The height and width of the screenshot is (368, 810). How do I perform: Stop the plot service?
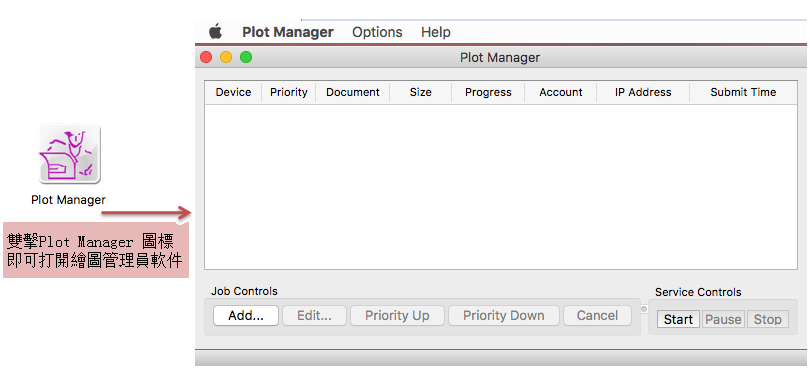click(x=768, y=319)
